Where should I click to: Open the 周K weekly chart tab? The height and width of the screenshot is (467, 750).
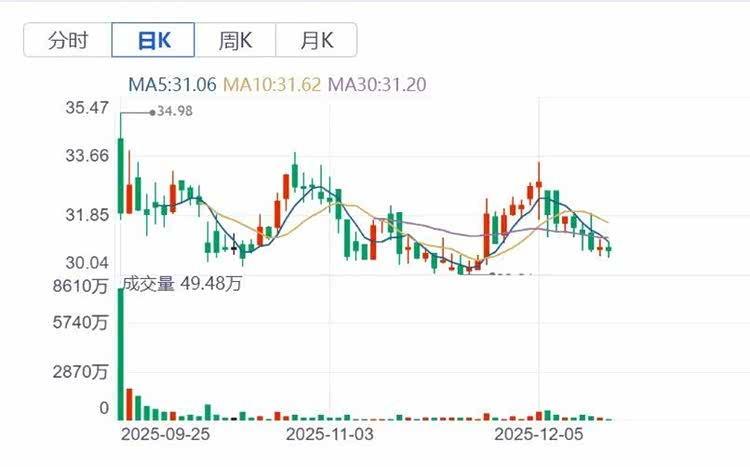[235, 40]
